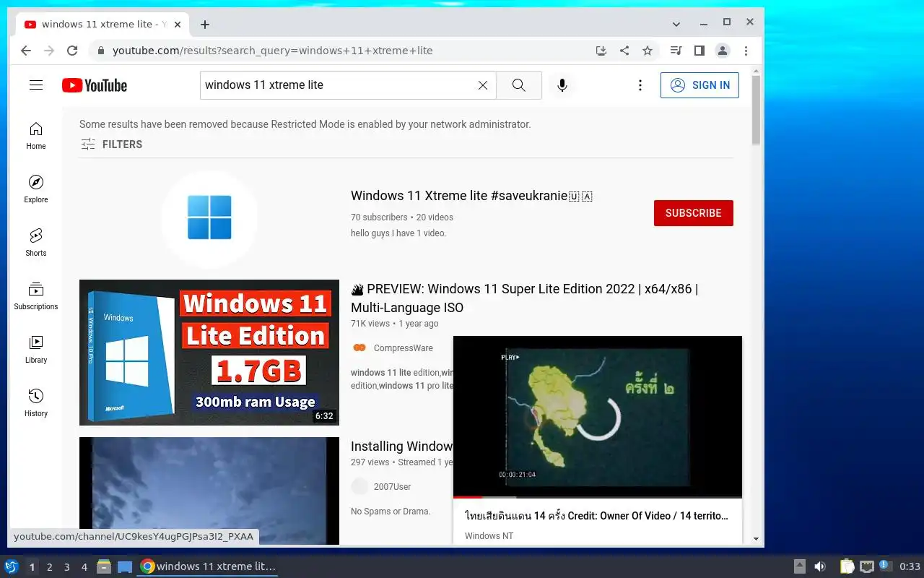924x578 pixels.
Task: Click the browser forward arrow
Action: 49,51
